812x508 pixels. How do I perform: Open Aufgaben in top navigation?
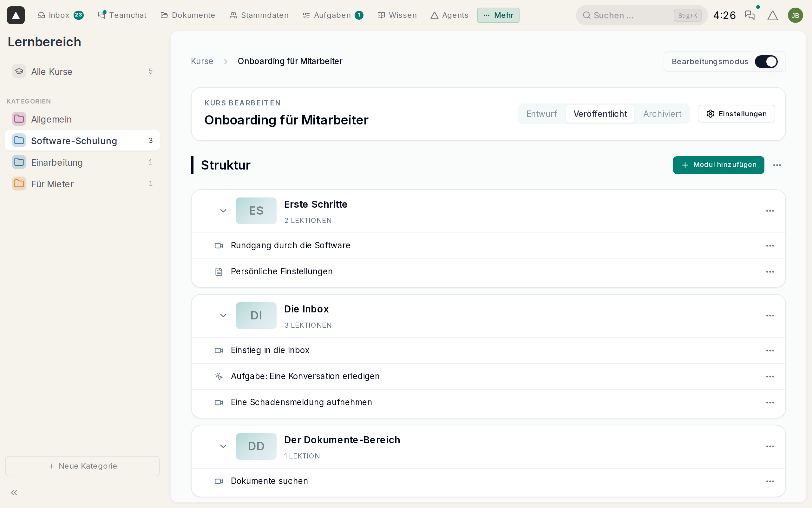333,15
